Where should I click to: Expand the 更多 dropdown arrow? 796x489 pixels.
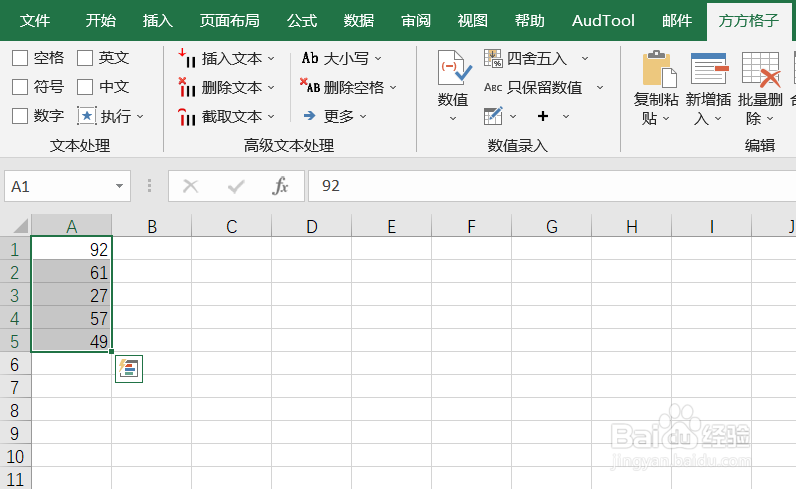363,117
